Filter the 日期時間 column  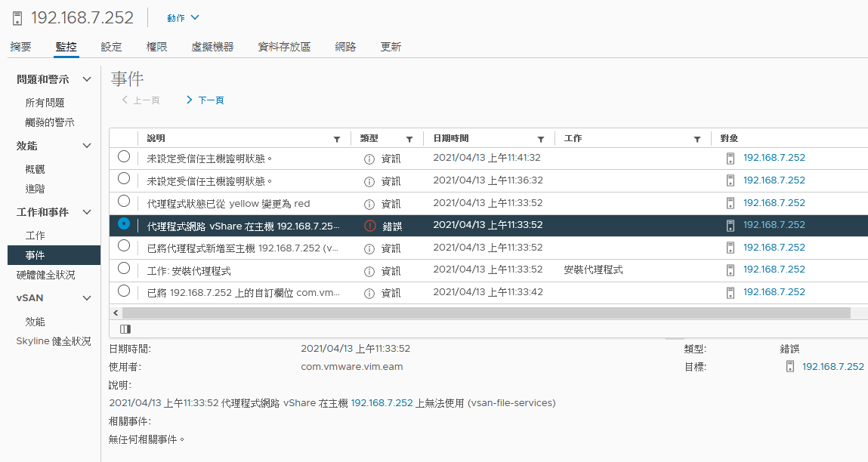pyautogui.click(x=541, y=140)
